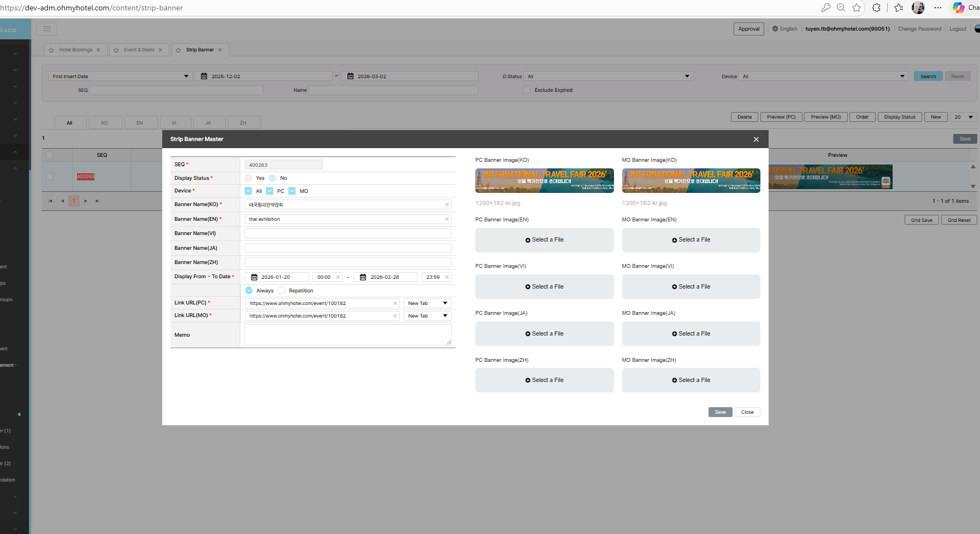Click the Preview (PC) button
This screenshot has height=534, width=980.
[781, 117]
